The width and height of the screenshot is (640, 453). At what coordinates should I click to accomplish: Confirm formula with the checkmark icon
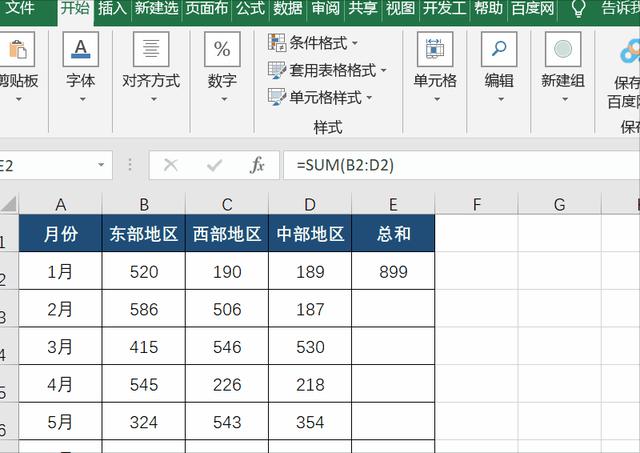click(214, 165)
